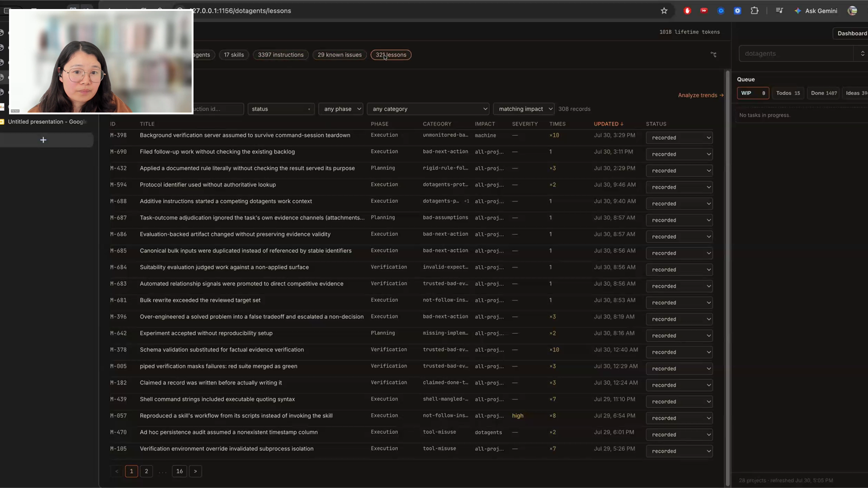This screenshot has width=868, height=488.
Task: Open the blue gear extension icon
Action: (737, 11)
